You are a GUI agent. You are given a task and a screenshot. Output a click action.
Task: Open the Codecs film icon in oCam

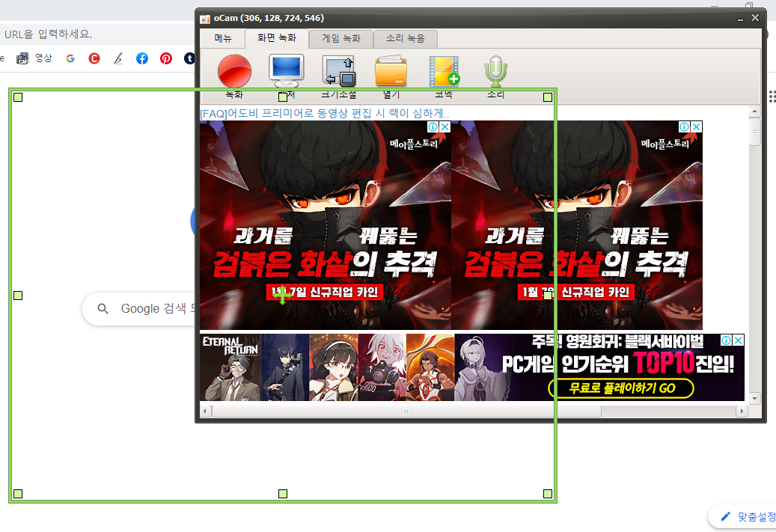tap(444, 71)
